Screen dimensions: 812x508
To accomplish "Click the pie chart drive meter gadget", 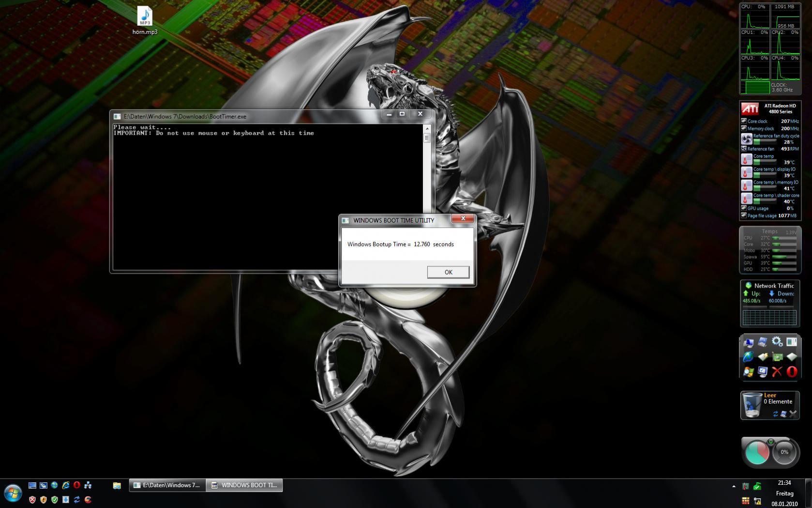I will [x=757, y=452].
